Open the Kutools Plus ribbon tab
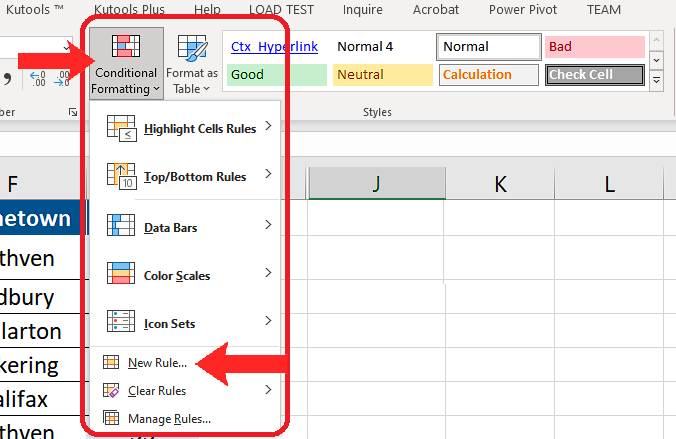Image resolution: width=676 pixels, height=439 pixels. tap(129, 9)
